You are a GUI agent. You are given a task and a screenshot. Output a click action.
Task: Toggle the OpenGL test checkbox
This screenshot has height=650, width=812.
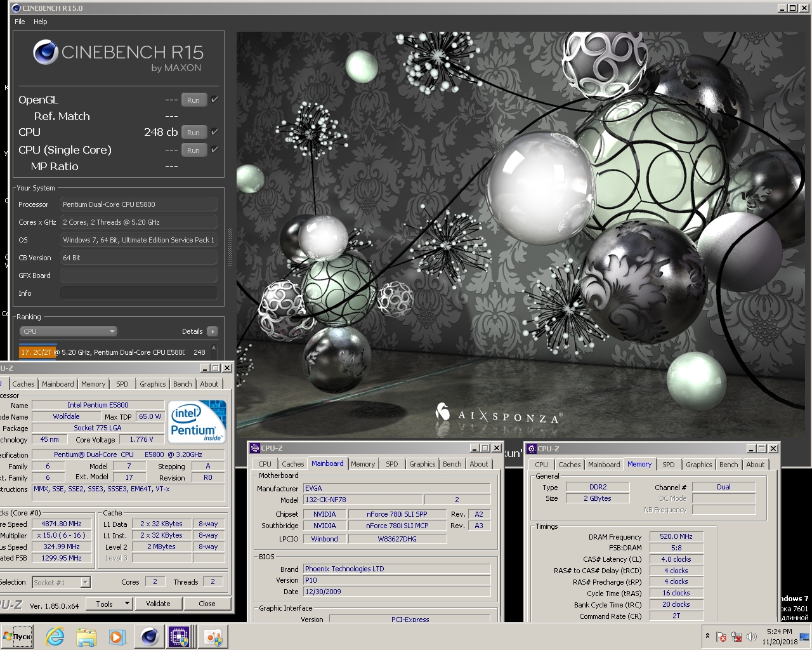point(214,100)
